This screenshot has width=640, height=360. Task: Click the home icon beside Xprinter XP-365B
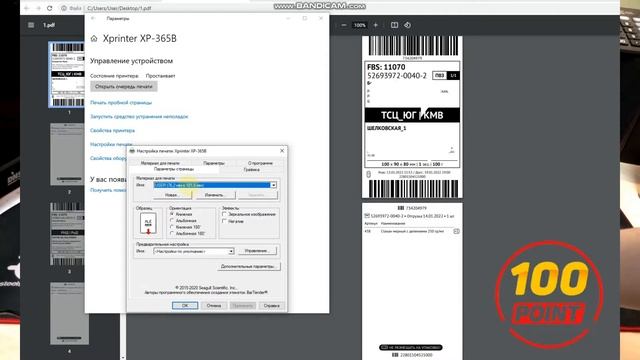tap(94, 38)
